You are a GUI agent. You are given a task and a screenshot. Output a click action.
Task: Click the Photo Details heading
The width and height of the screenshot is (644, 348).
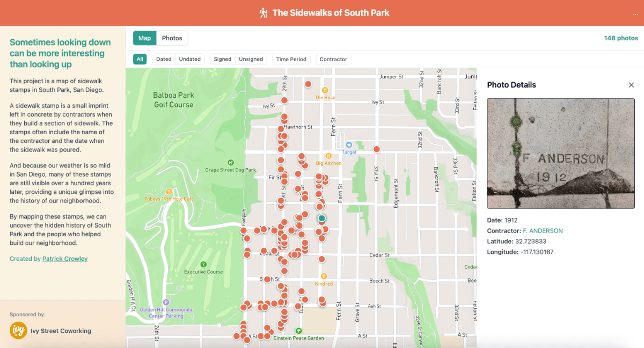click(511, 85)
